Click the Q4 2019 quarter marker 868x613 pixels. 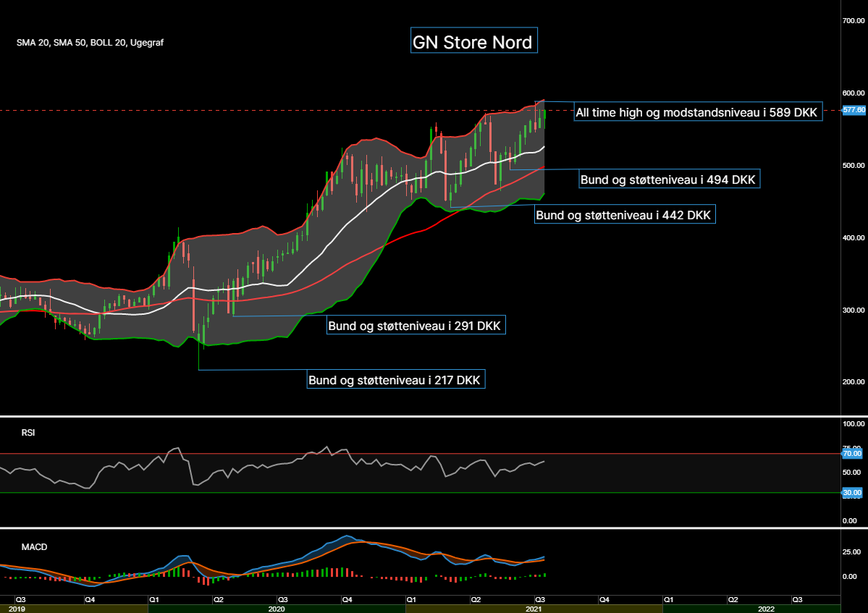click(89, 599)
